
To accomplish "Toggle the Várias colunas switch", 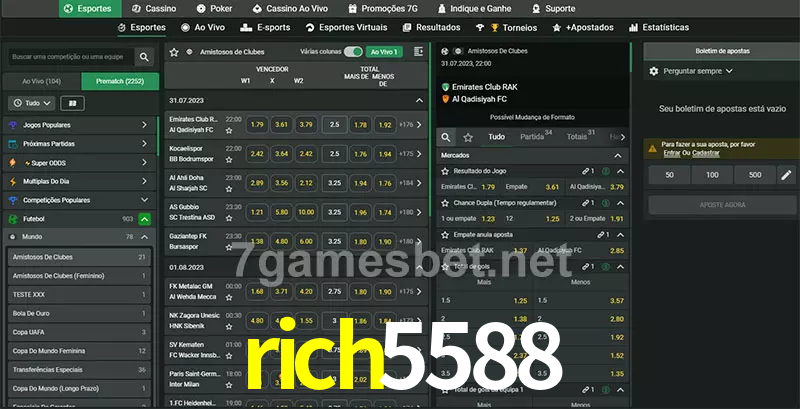I will coord(353,51).
